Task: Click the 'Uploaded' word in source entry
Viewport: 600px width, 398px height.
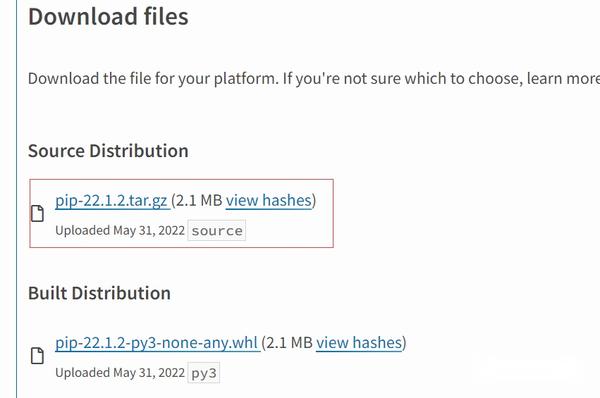Action: pos(83,231)
